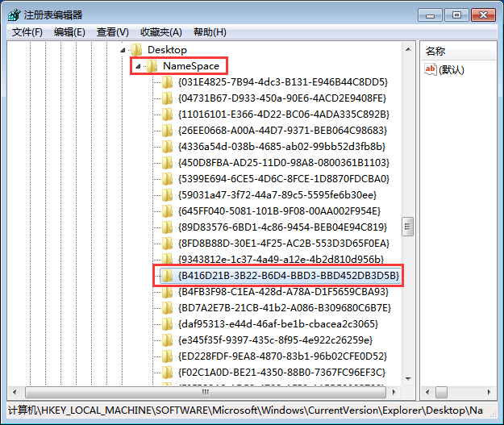
Task: Select the (默认) value entry
Action: click(452, 70)
